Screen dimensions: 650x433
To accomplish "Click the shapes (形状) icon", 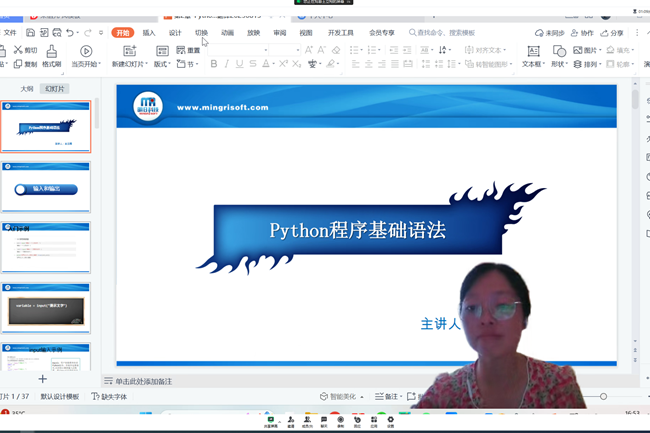I will (559, 51).
